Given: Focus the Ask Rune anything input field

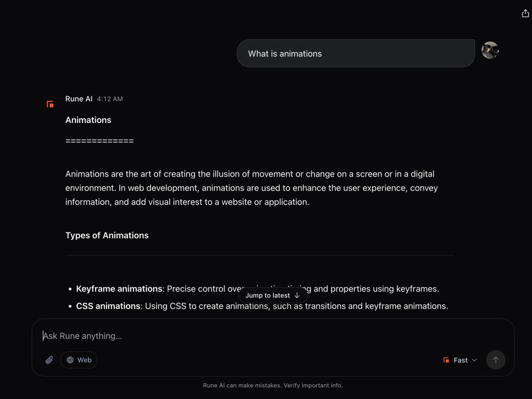Looking at the screenshot, I should point(273,336).
